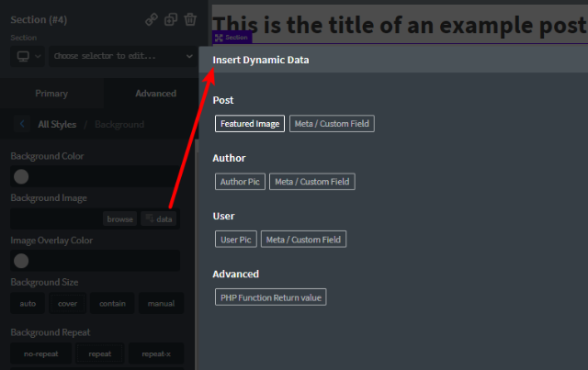This screenshot has width=588, height=370.
Task: Choose PHP Function Return value
Action: click(x=271, y=297)
